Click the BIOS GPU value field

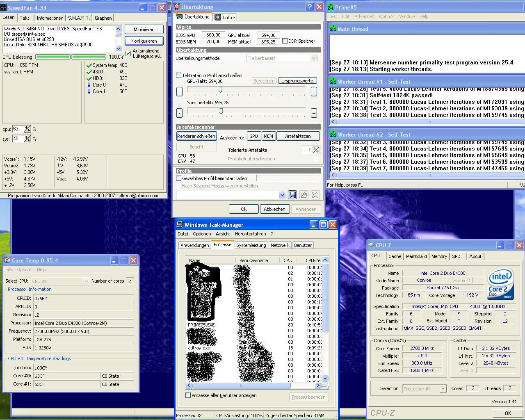(213, 35)
